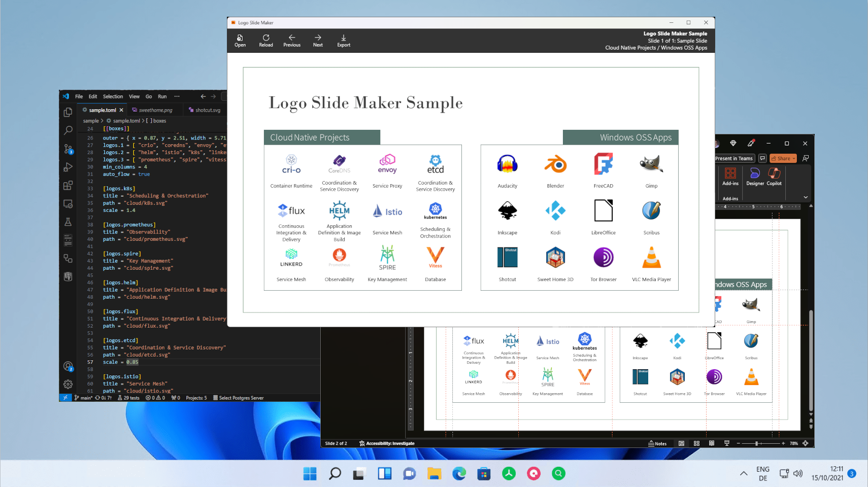The width and height of the screenshot is (868, 487).
Task: Open VS Code Explorer view
Action: point(68,112)
